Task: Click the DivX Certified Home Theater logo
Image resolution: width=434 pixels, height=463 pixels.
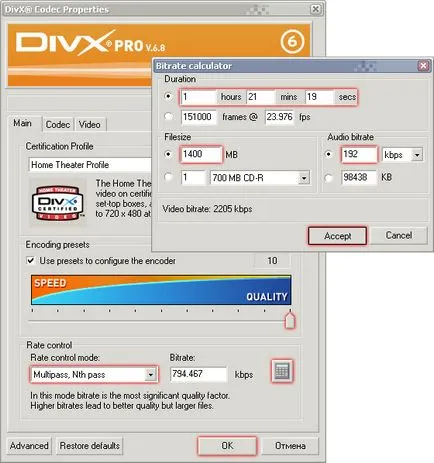Action: pyautogui.click(x=58, y=203)
